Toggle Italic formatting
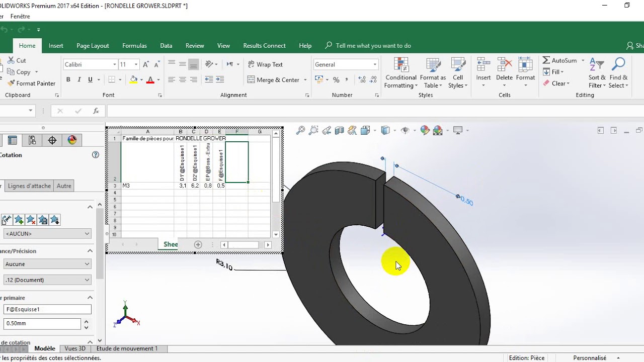 (x=79, y=79)
